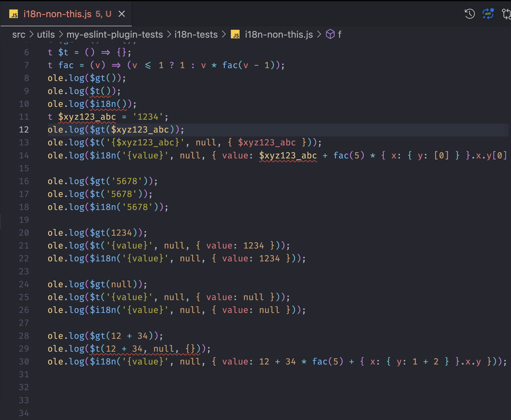Expand the i18n-tests breadcrumb segment
This screenshot has width=511, height=420.
click(x=196, y=34)
